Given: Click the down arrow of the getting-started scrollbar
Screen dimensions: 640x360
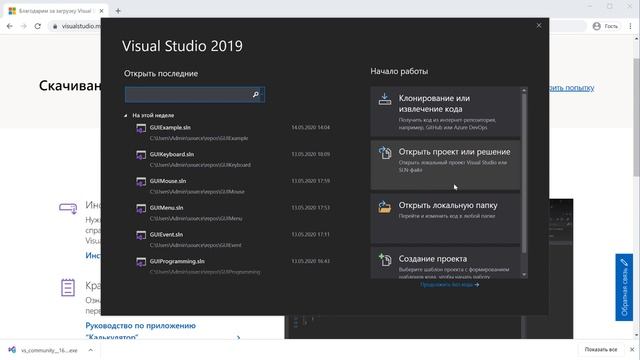Looking at the screenshot, I should coord(524,275).
